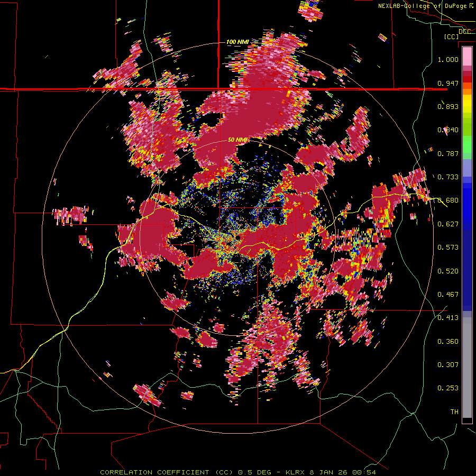Viewport: 476px width, 476px height.
Task: Select the 0.307 legend value
Action: 448,365
